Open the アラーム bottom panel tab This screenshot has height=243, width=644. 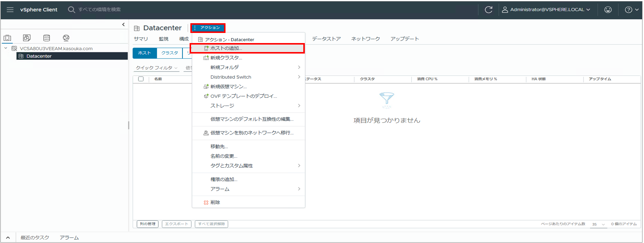point(69,238)
